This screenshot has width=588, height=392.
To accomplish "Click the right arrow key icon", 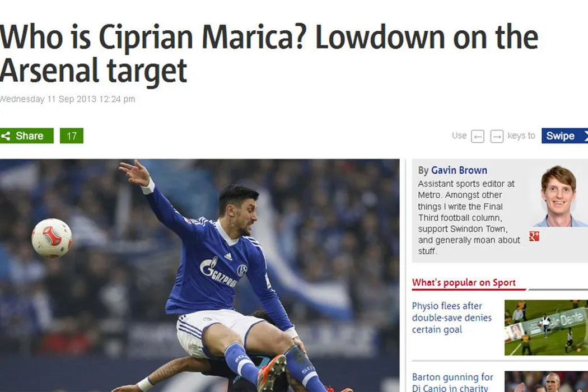I will click(497, 136).
